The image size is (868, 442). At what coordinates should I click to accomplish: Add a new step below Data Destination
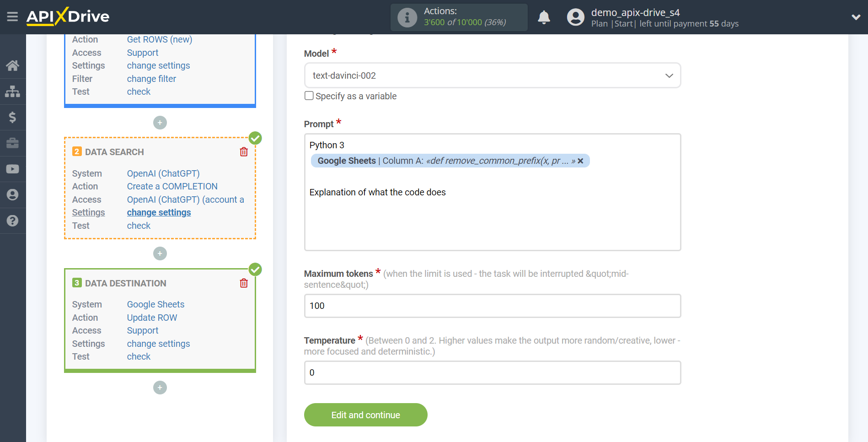click(160, 388)
